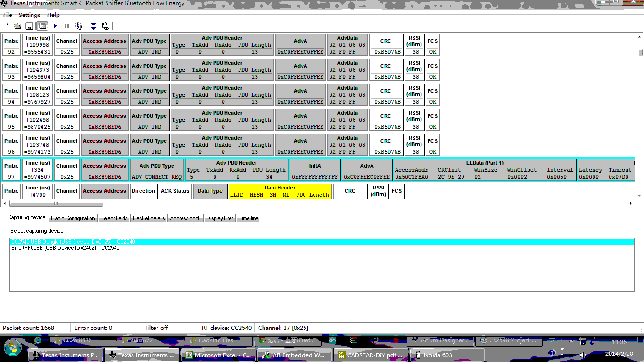Open Microsoft Excel taskbar button
The image size is (644, 362).
(x=219, y=355)
